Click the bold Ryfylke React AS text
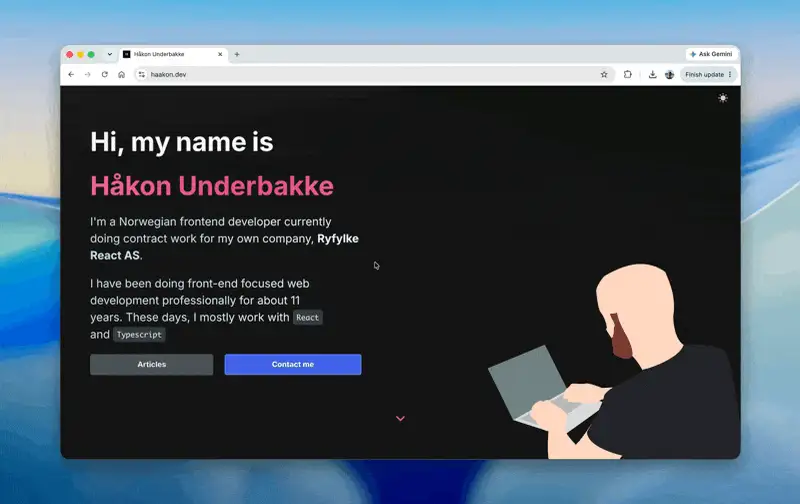800x504 pixels. tap(224, 247)
